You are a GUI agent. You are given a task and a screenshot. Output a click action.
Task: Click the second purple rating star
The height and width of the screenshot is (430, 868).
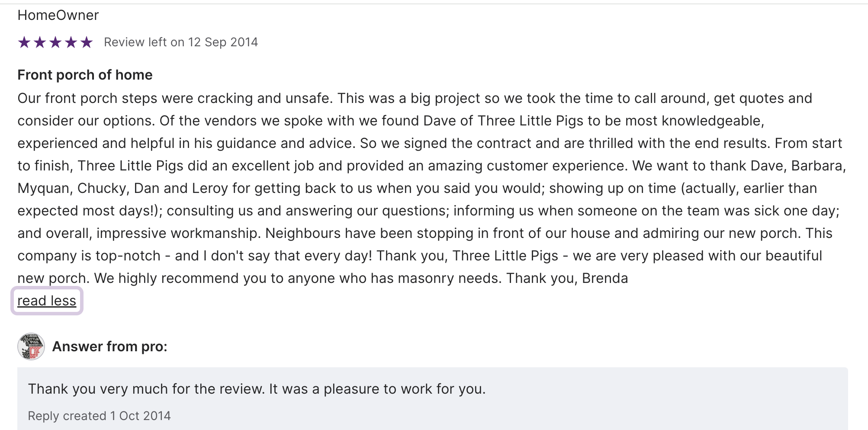(40, 42)
